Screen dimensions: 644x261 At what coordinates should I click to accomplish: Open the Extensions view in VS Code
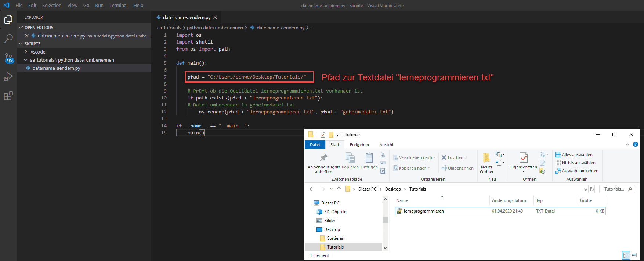8,96
